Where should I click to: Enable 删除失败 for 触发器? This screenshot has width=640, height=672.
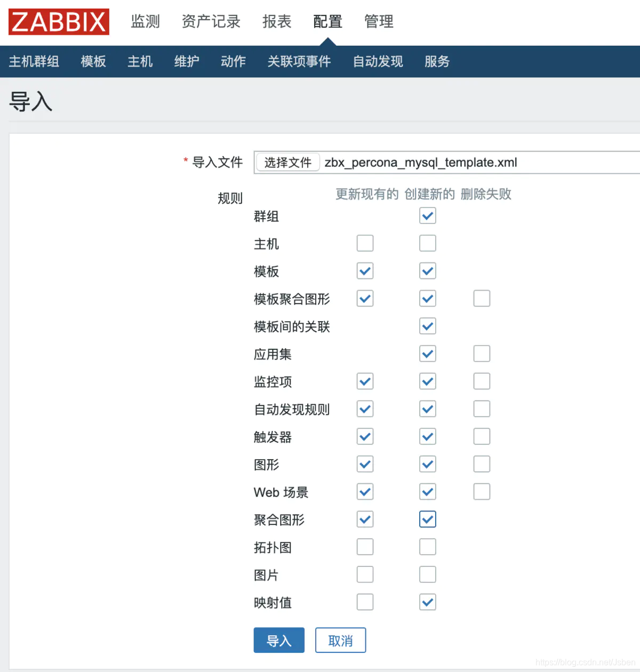(x=481, y=436)
